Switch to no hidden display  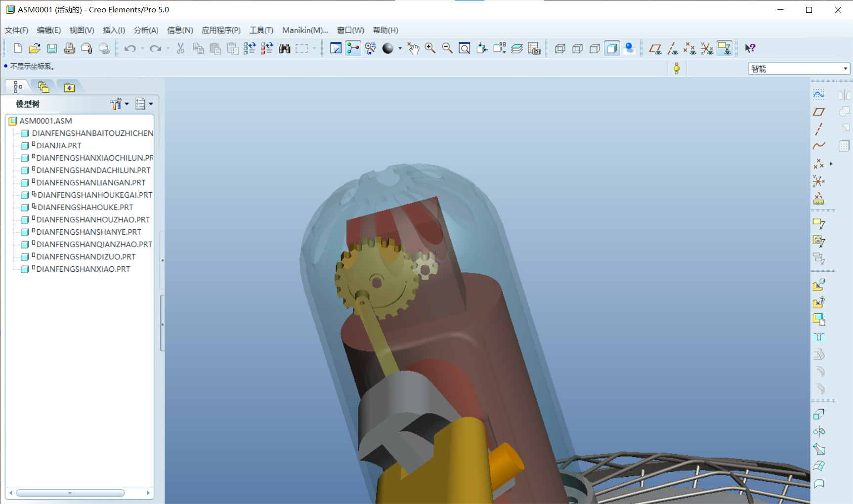pyautogui.click(x=595, y=48)
